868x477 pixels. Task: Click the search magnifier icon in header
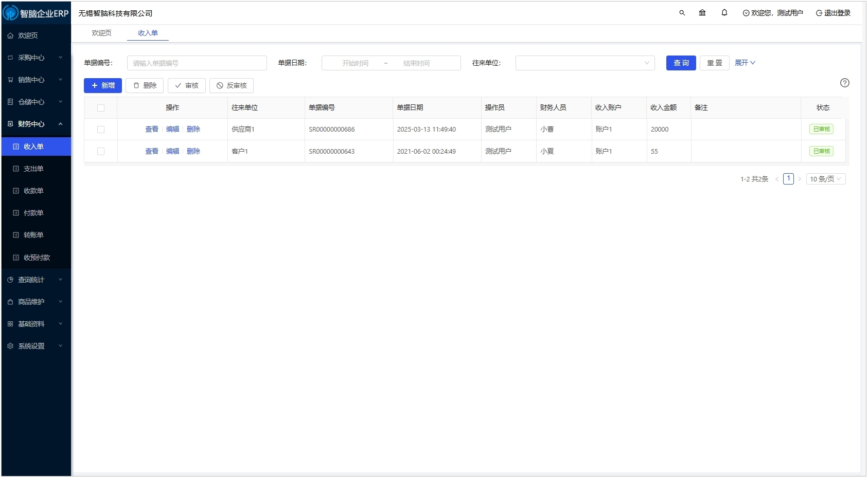tap(682, 13)
